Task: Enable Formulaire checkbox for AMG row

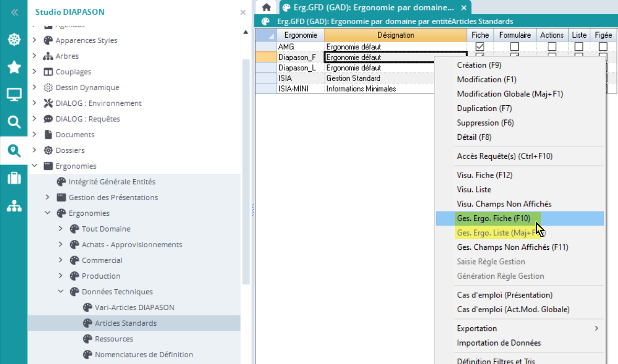Action: point(515,47)
